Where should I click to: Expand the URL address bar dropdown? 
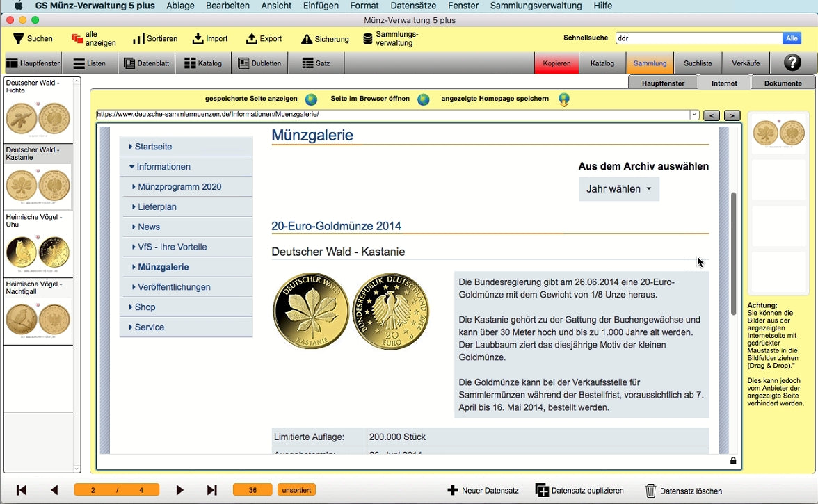[694, 115]
